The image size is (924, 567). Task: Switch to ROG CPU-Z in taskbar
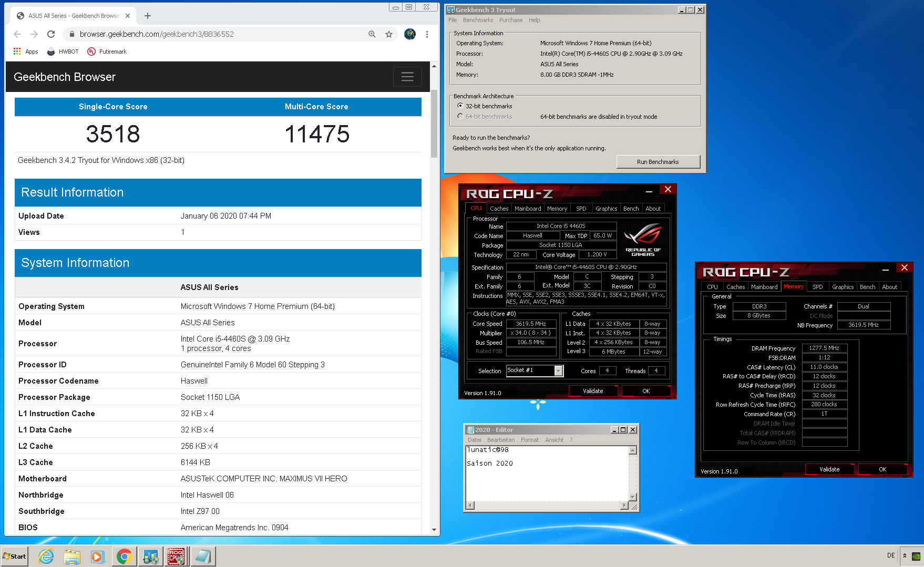tap(176, 556)
